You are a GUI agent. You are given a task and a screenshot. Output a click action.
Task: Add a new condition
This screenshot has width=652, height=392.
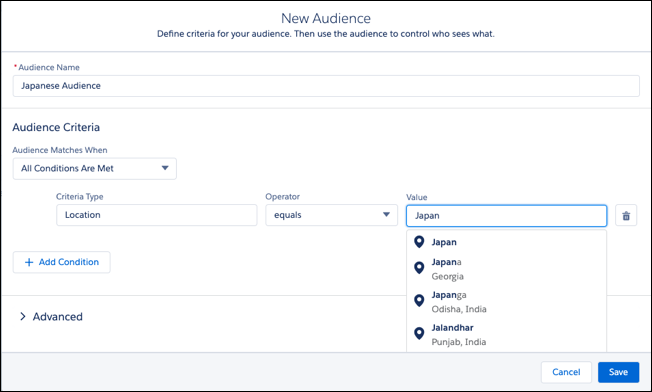pyautogui.click(x=62, y=262)
